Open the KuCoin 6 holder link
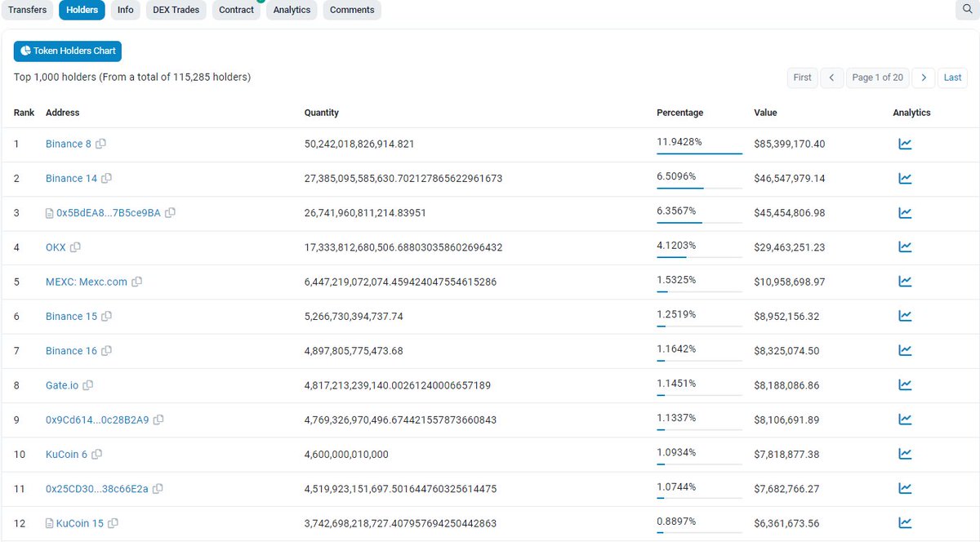The height and width of the screenshot is (542, 980). tap(66, 454)
